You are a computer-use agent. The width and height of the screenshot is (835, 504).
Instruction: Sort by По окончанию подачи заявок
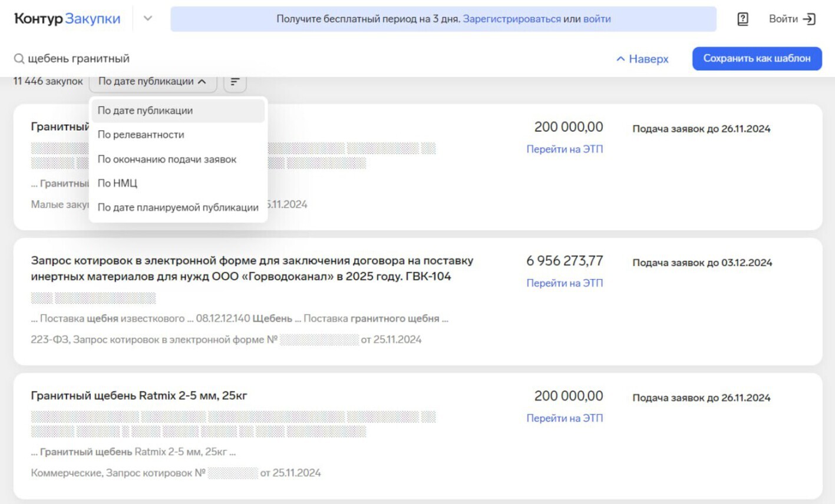167,160
